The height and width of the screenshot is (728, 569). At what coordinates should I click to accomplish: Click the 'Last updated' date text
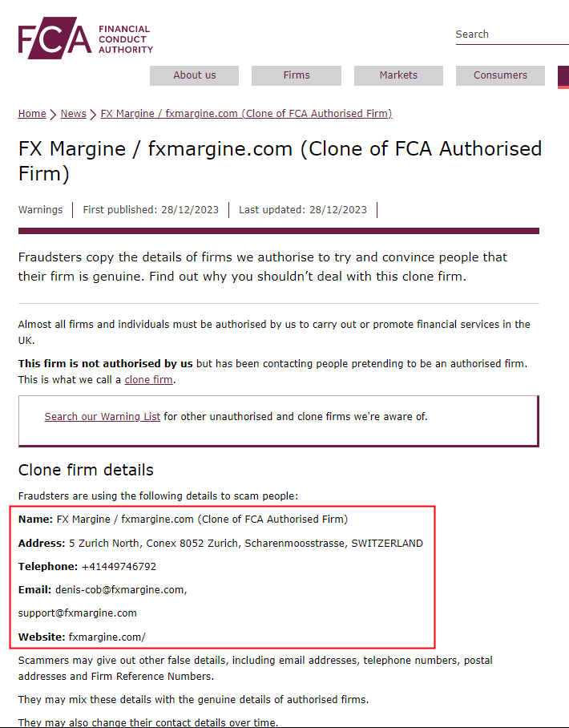[x=303, y=210]
